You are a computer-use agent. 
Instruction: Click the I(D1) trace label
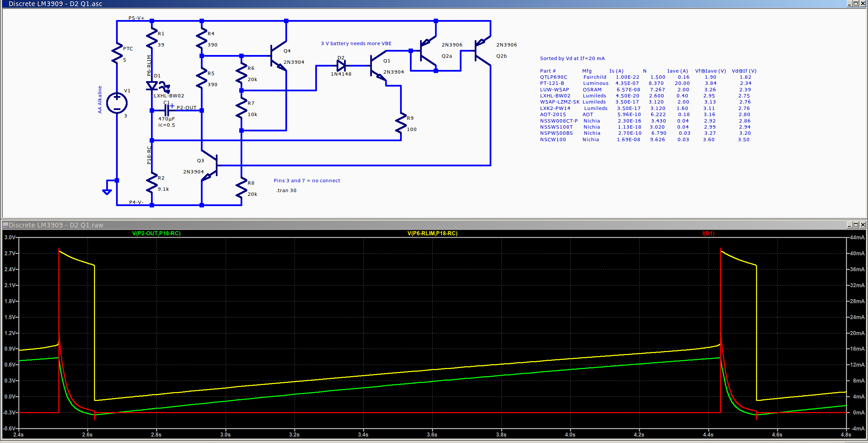tap(708, 233)
